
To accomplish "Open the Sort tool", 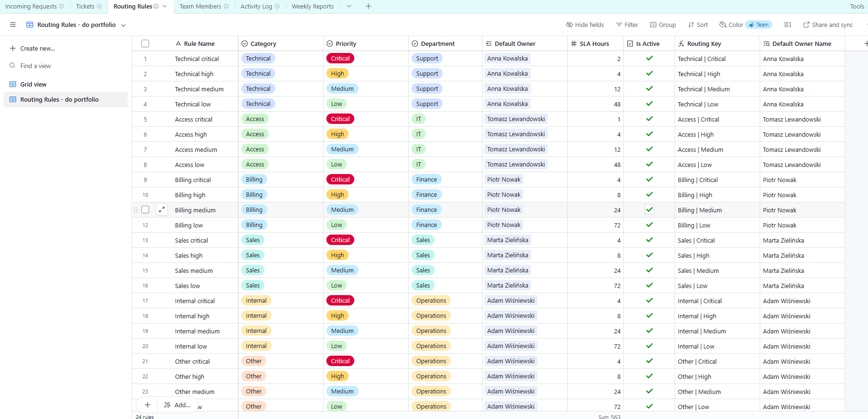I will tap(698, 25).
